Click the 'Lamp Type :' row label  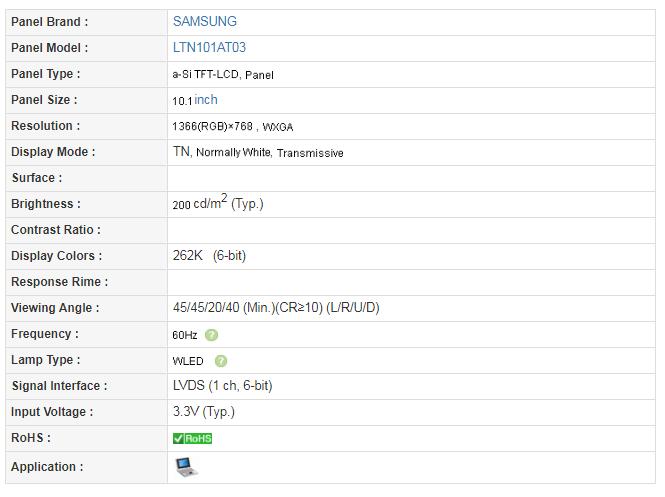click(45, 360)
